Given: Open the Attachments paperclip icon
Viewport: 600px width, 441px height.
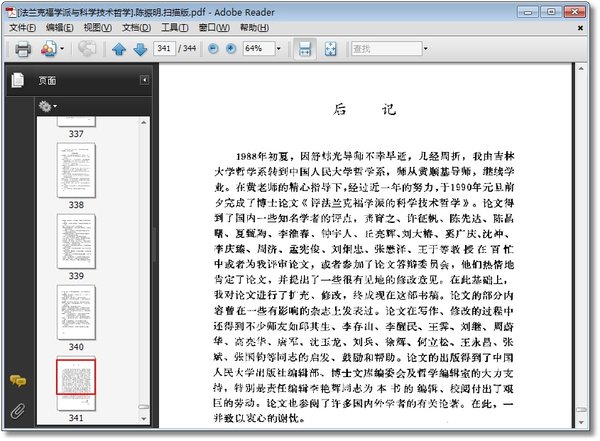Looking at the screenshot, I should (18, 411).
